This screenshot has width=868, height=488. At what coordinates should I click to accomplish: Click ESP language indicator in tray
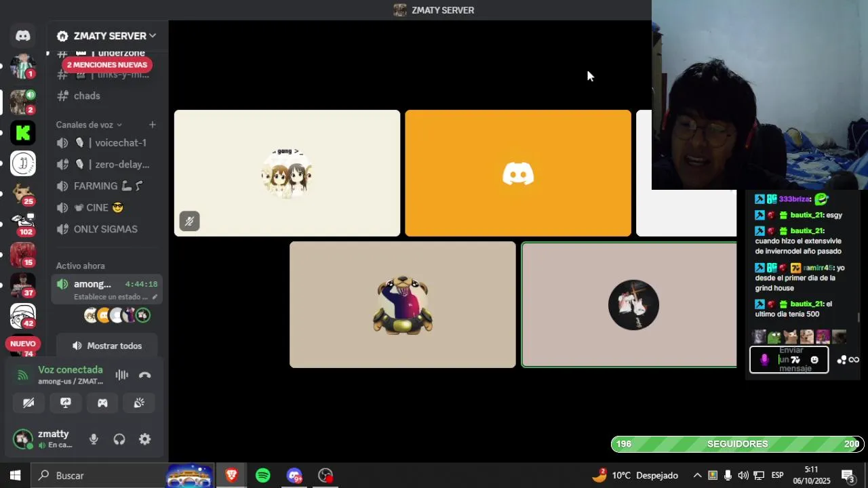777,475
